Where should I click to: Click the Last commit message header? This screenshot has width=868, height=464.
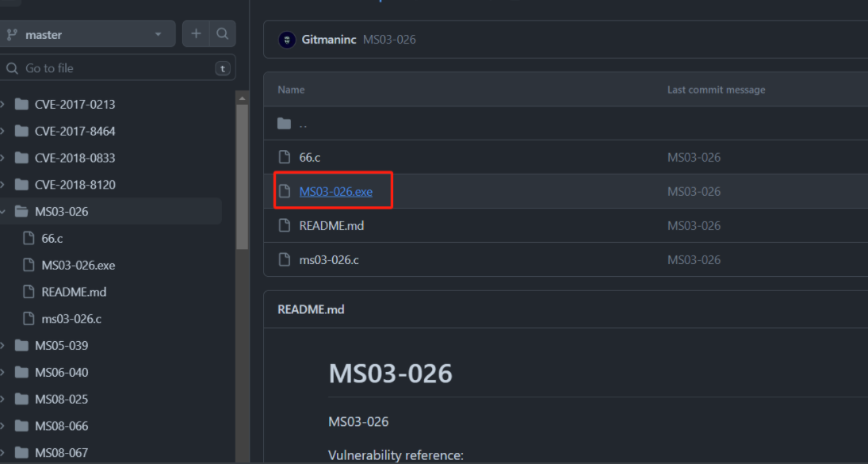click(x=717, y=90)
